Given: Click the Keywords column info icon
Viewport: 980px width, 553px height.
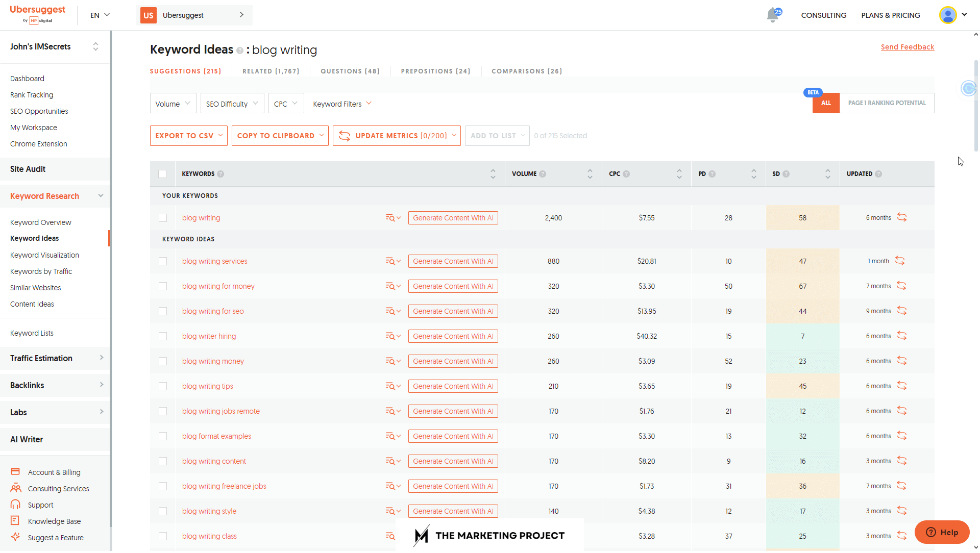Looking at the screenshot, I should pyautogui.click(x=220, y=174).
